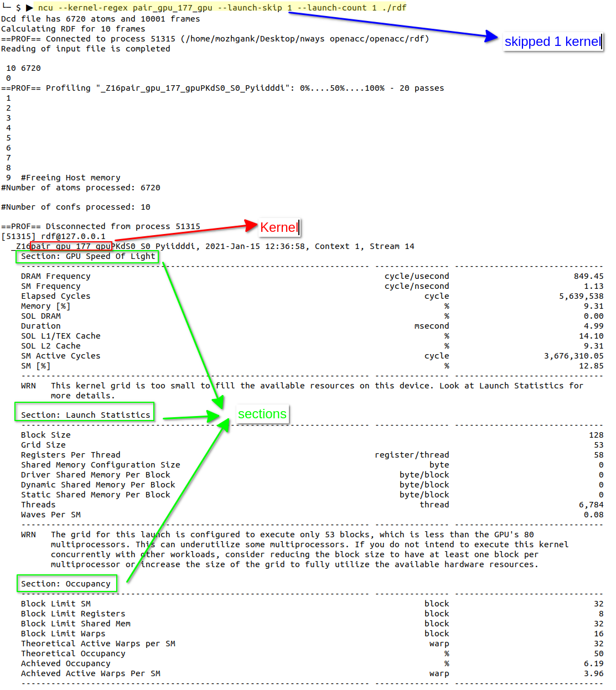The width and height of the screenshot is (616, 690).
Task: Click the "#Freeing Host memory" output text
Action: pyautogui.click(x=70, y=178)
